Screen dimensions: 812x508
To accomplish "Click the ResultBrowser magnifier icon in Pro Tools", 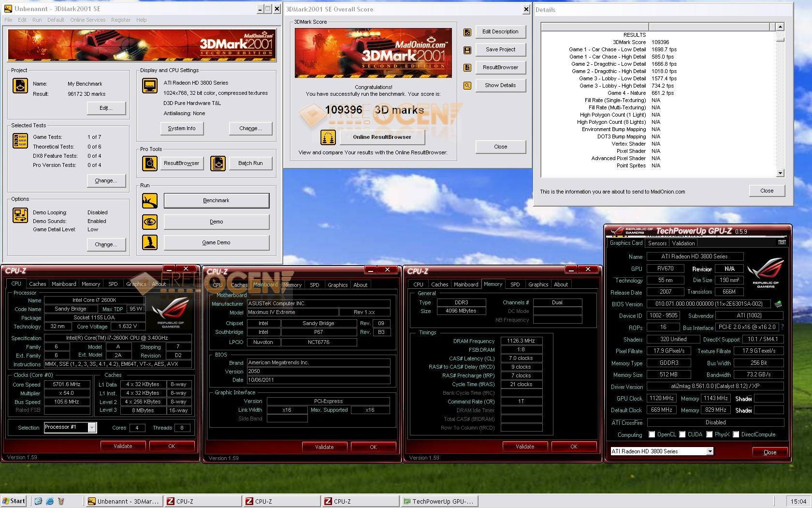I will click(x=150, y=164).
